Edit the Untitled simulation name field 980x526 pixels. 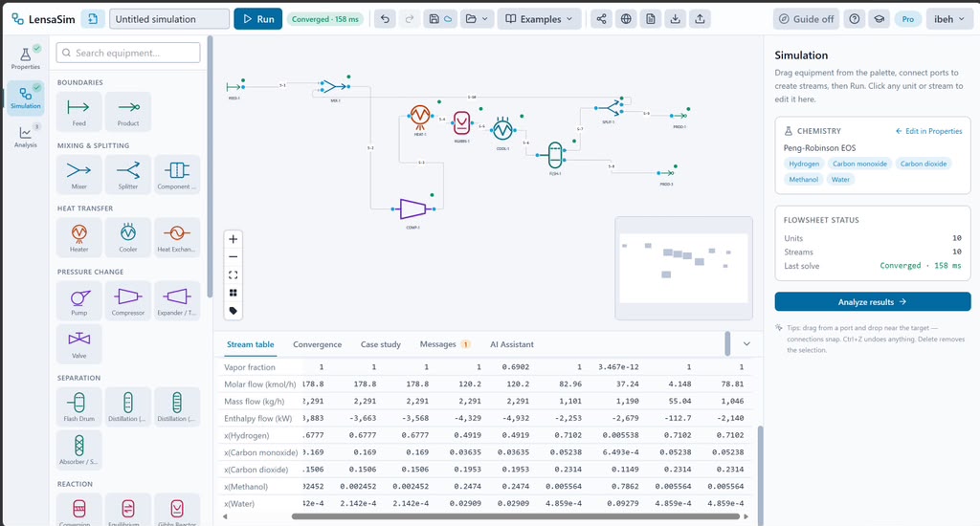tap(169, 19)
